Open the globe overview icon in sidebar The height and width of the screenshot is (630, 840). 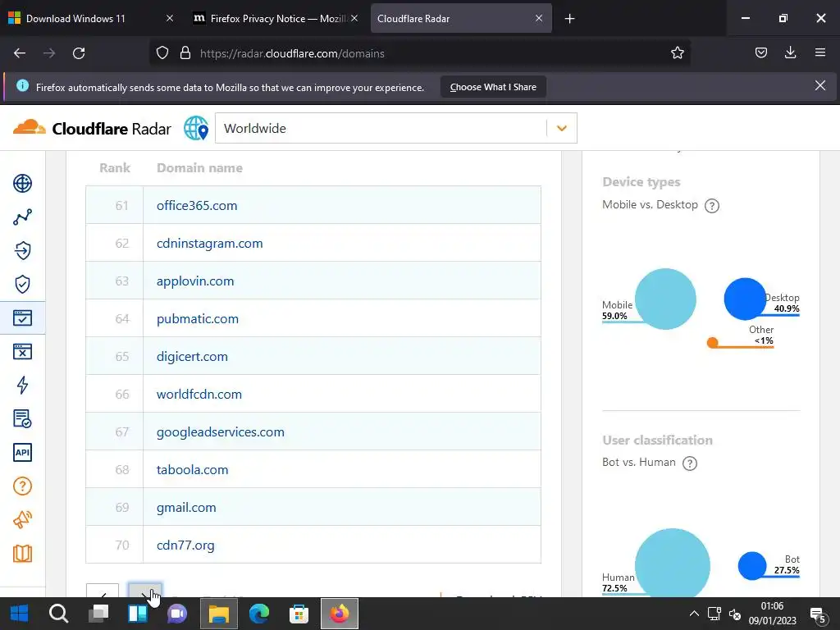(22, 183)
